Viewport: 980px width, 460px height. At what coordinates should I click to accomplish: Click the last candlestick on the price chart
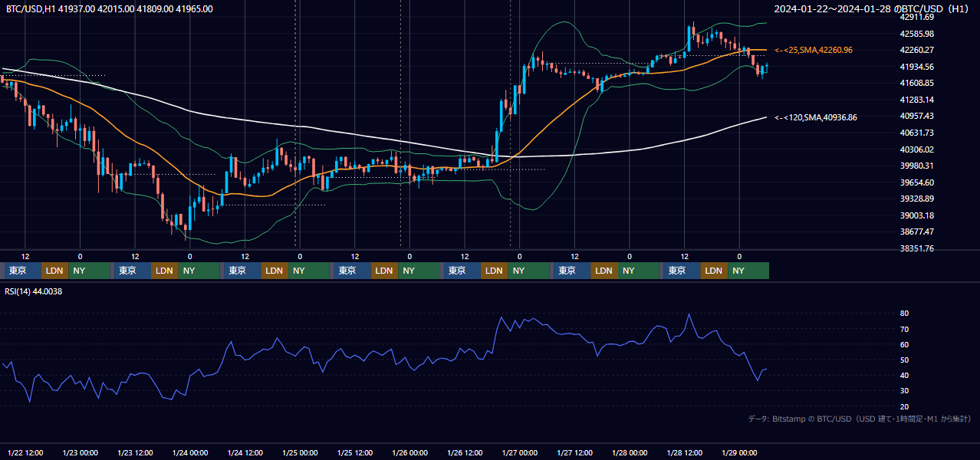(x=767, y=68)
